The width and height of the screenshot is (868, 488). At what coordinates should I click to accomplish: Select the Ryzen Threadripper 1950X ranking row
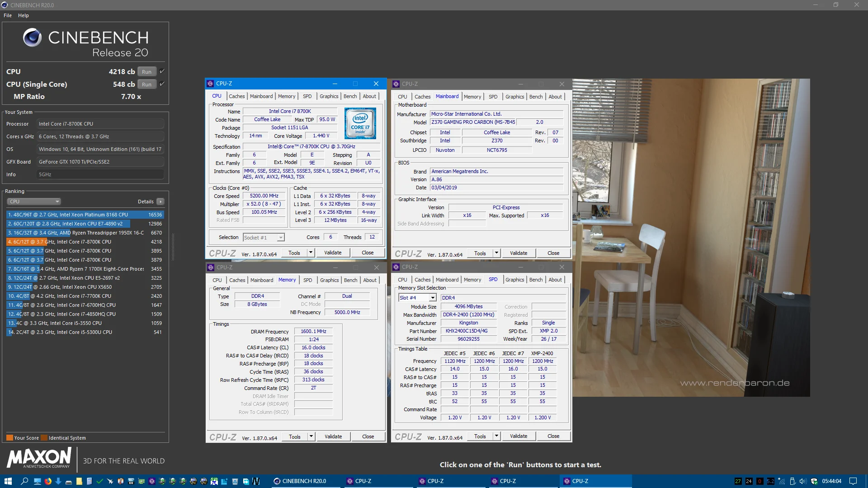click(x=85, y=233)
